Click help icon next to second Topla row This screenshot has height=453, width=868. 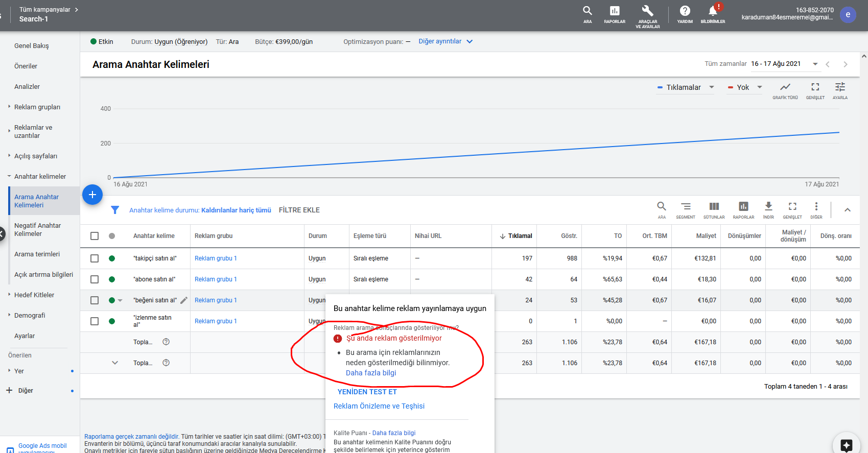(x=166, y=363)
